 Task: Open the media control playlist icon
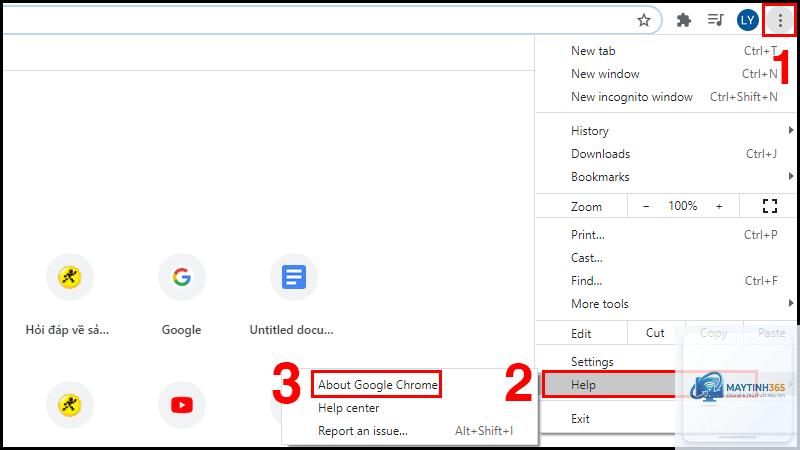(x=715, y=20)
